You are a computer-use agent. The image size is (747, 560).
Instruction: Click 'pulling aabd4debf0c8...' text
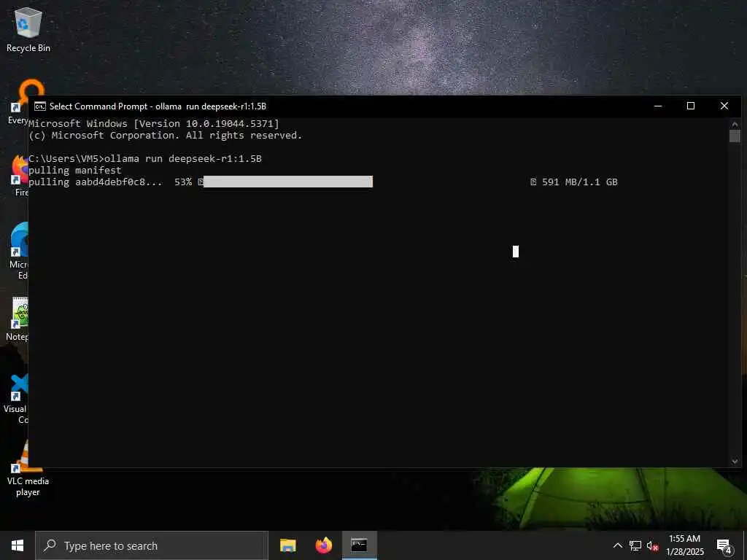tap(96, 182)
